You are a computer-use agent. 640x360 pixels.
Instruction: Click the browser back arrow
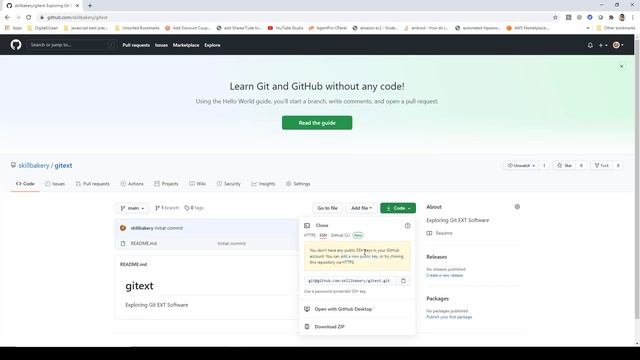(7, 17)
